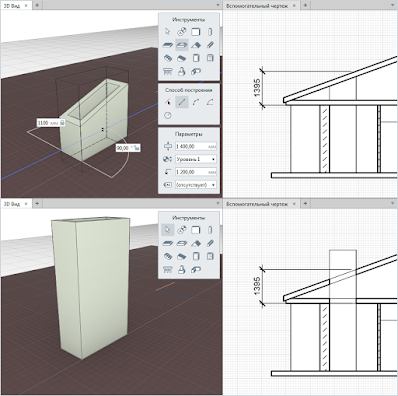
Task: Select the Wall tool in upper tools panel
Action: pyautogui.click(x=196, y=32)
